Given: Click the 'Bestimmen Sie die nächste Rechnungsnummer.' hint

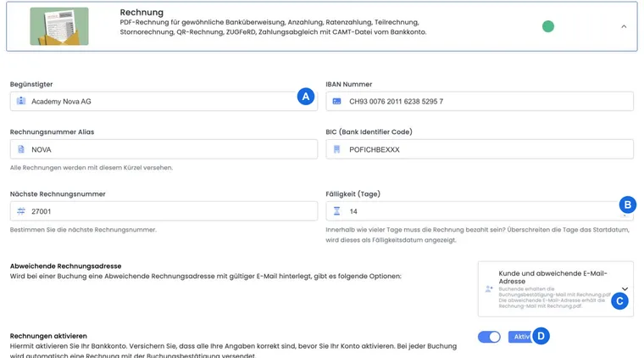Looking at the screenshot, I should [x=83, y=230].
